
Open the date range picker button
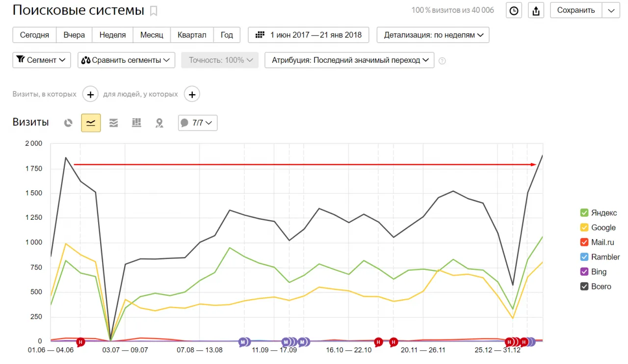309,35
